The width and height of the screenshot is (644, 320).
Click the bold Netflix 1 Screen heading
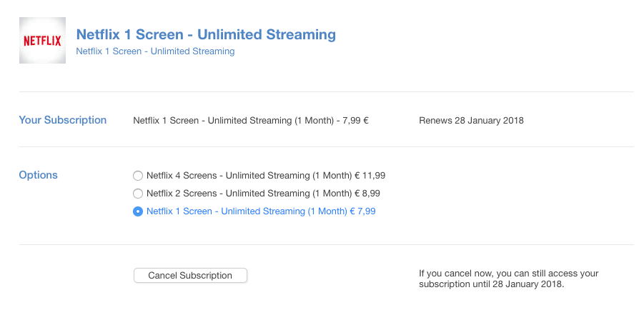pyautogui.click(x=206, y=34)
